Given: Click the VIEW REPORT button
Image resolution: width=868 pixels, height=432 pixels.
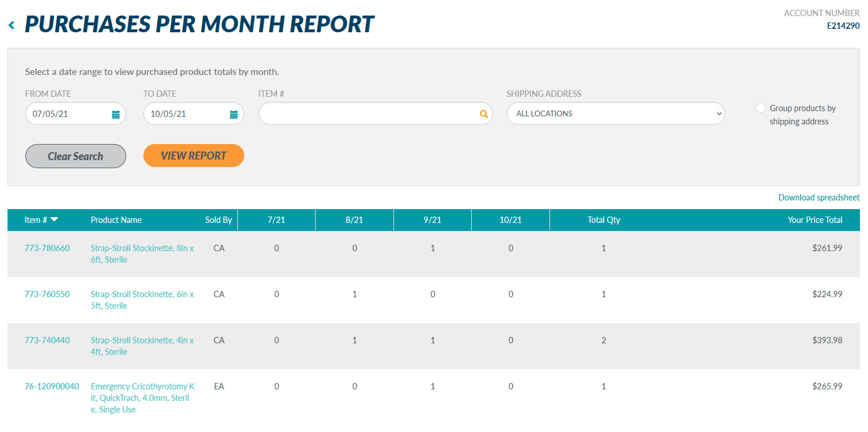Looking at the screenshot, I should click(194, 156).
